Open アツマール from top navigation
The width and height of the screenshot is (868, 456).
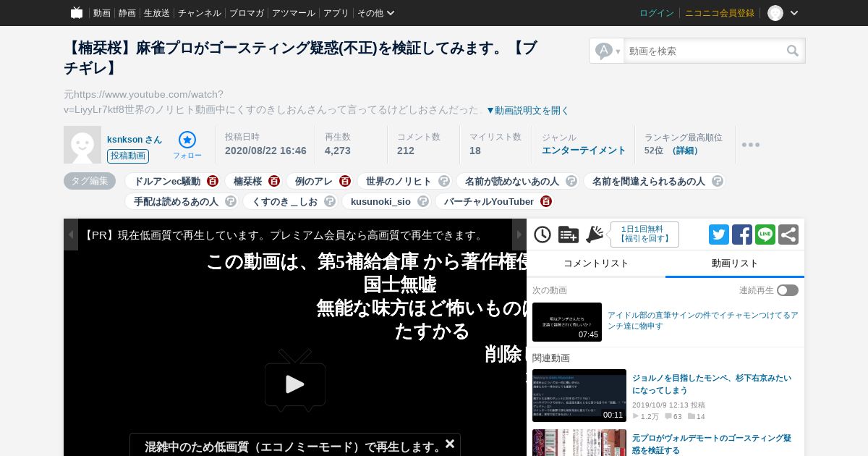click(294, 13)
